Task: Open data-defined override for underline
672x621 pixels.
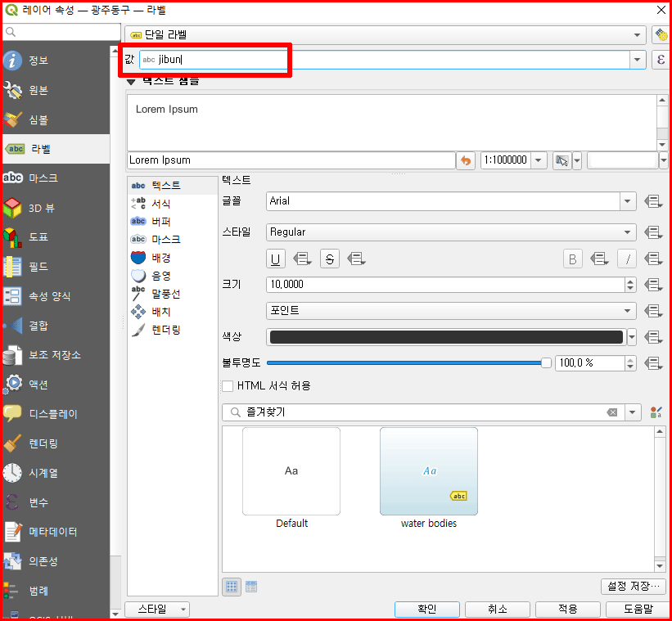Action: coord(302,259)
